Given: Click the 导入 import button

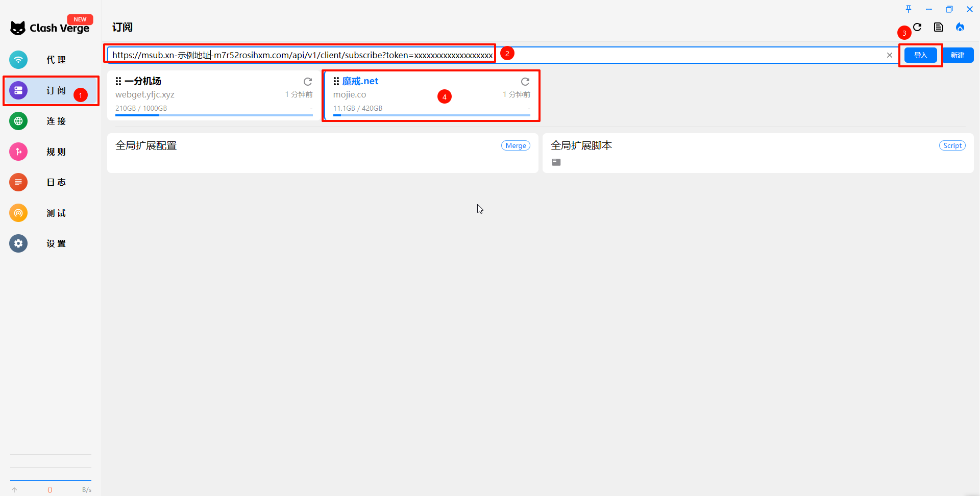Looking at the screenshot, I should pyautogui.click(x=920, y=55).
